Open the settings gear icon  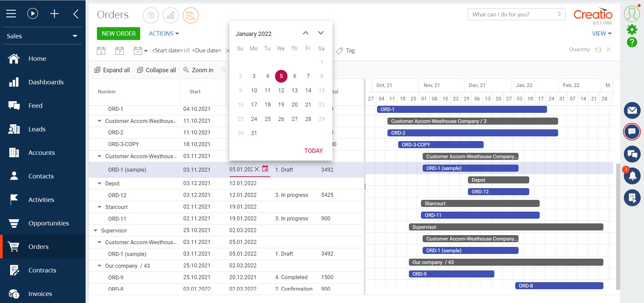click(632, 30)
